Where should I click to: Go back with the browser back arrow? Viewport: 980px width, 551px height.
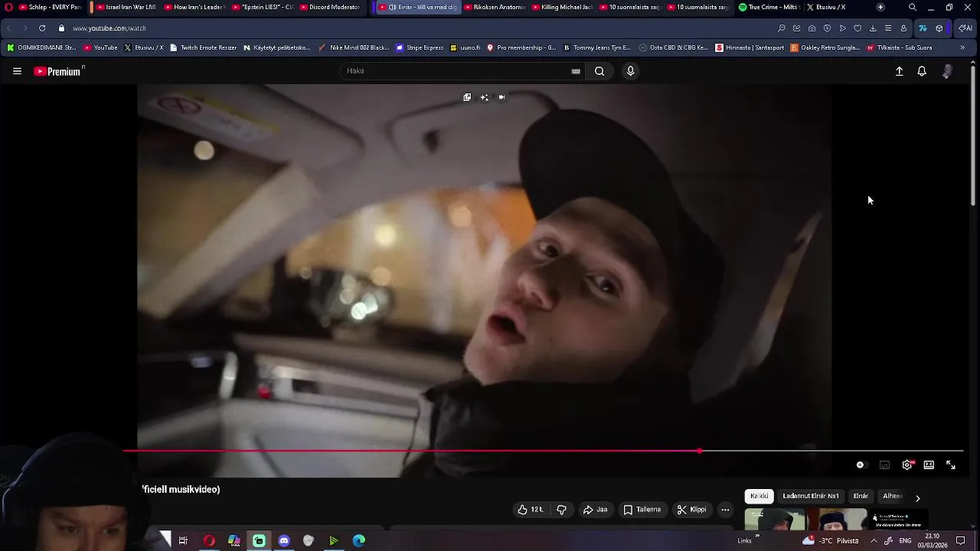(x=8, y=28)
